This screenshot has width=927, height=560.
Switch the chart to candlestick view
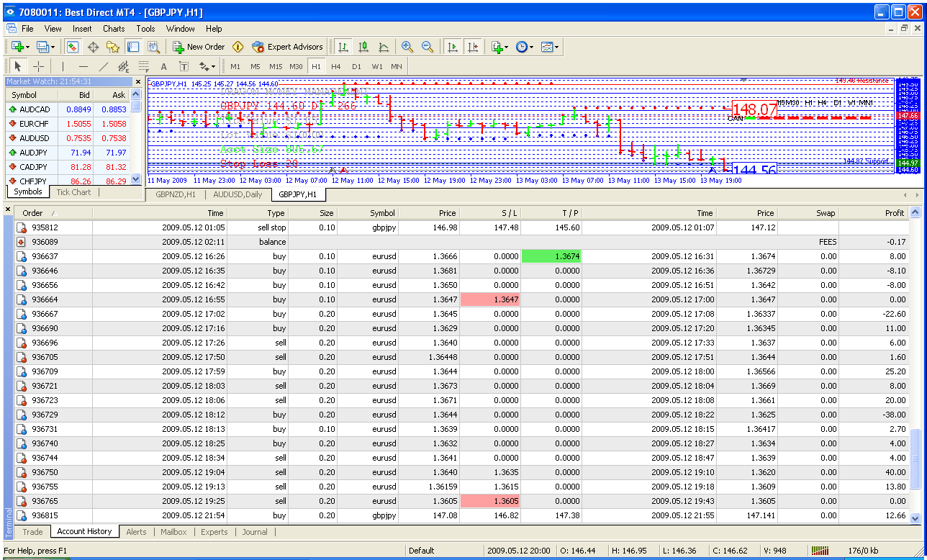click(x=363, y=46)
